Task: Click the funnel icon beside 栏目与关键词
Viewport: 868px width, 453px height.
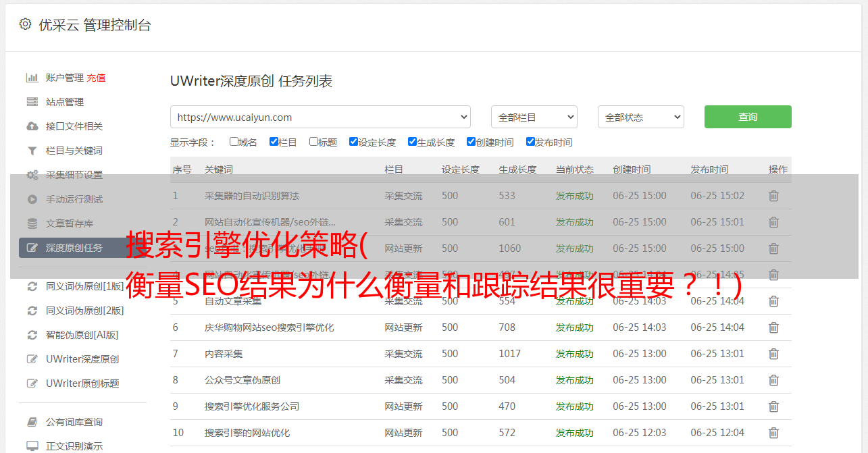Action: [32, 151]
